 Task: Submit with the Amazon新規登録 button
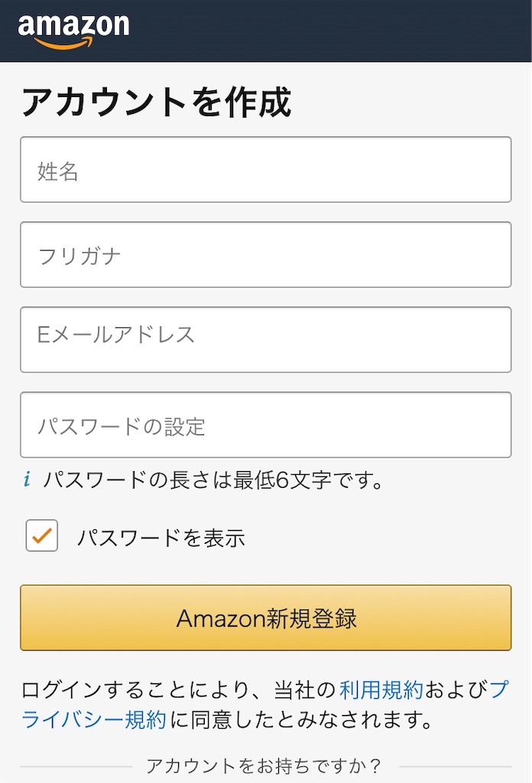tap(265, 618)
